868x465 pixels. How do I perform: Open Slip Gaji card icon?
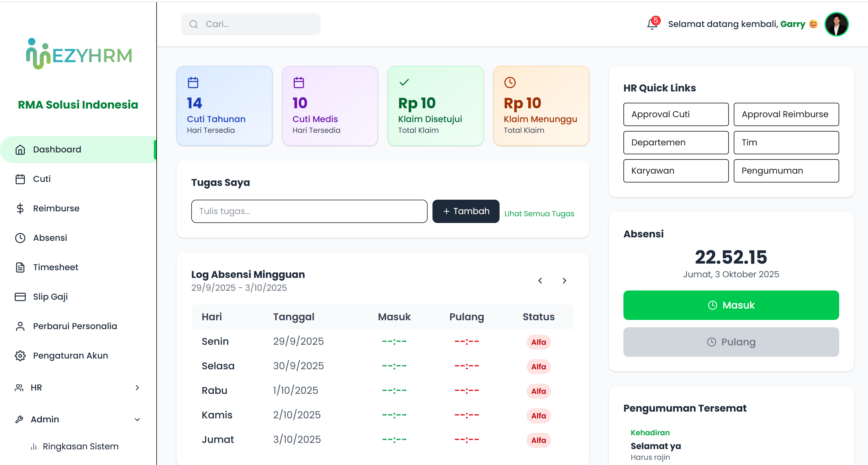[20, 296]
